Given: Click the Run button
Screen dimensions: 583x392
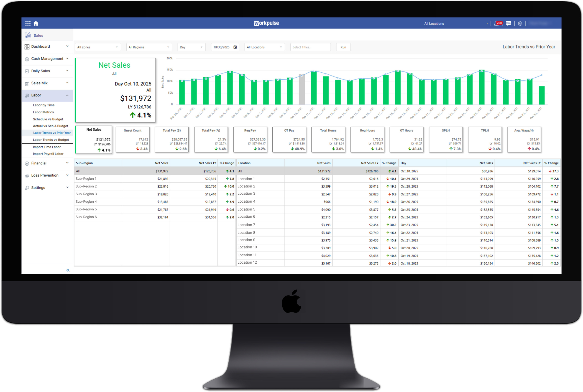Looking at the screenshot, I should (343, 47).
